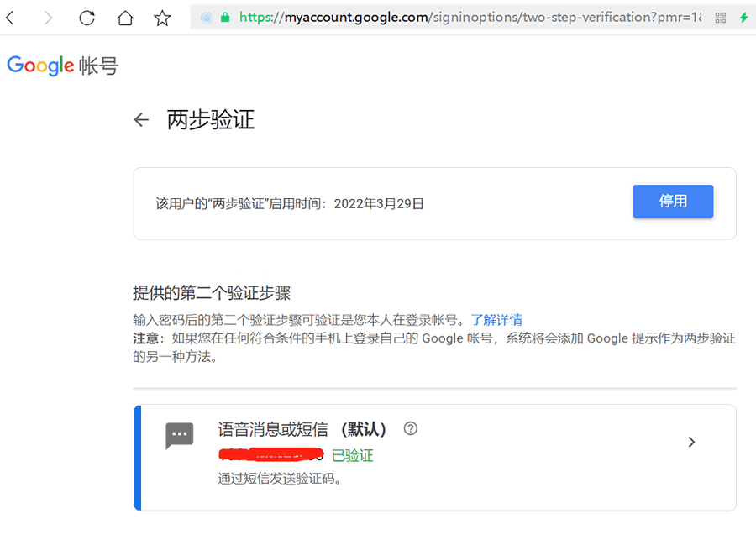Open help icon next to 语音消息或短信

410,428
